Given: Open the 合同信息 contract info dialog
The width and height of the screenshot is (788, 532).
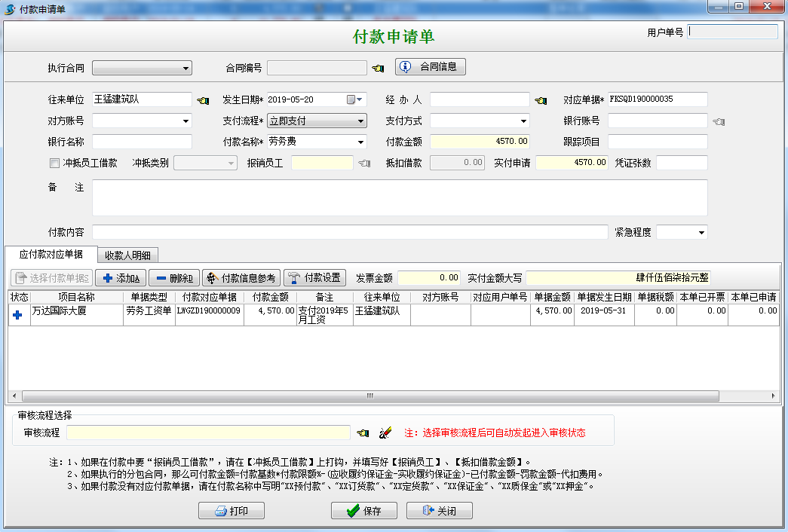Looking at the screenshot, I should [x=431, y=66].
